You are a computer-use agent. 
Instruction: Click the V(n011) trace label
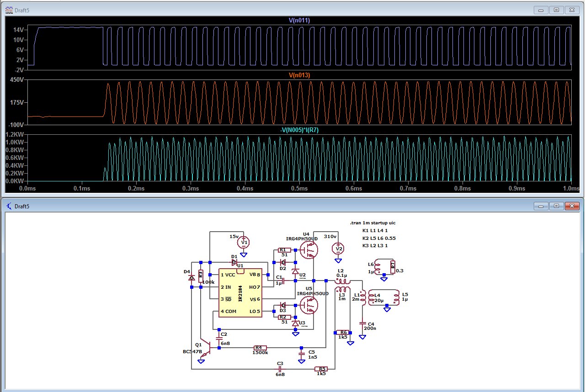(300, 21)
